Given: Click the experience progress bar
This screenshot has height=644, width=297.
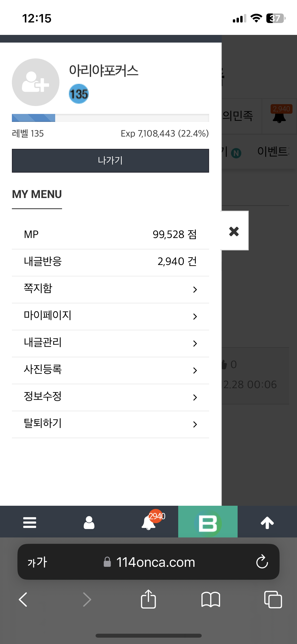Looking at the screenshot, I should (110, 118).
